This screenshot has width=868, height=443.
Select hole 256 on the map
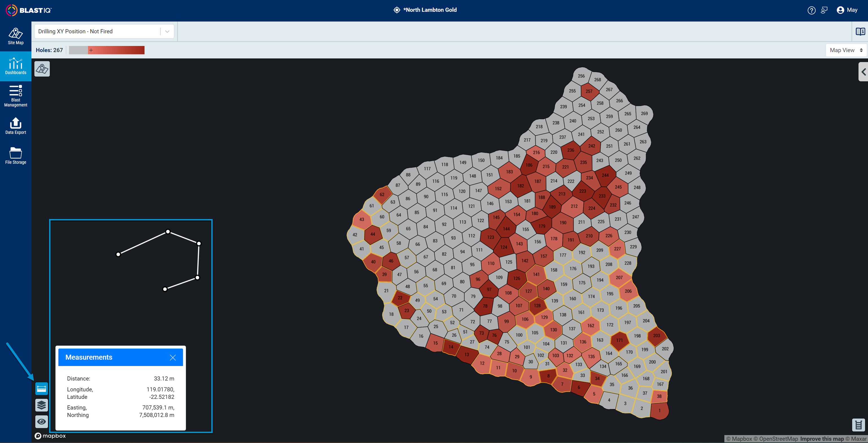pos(581,76)
